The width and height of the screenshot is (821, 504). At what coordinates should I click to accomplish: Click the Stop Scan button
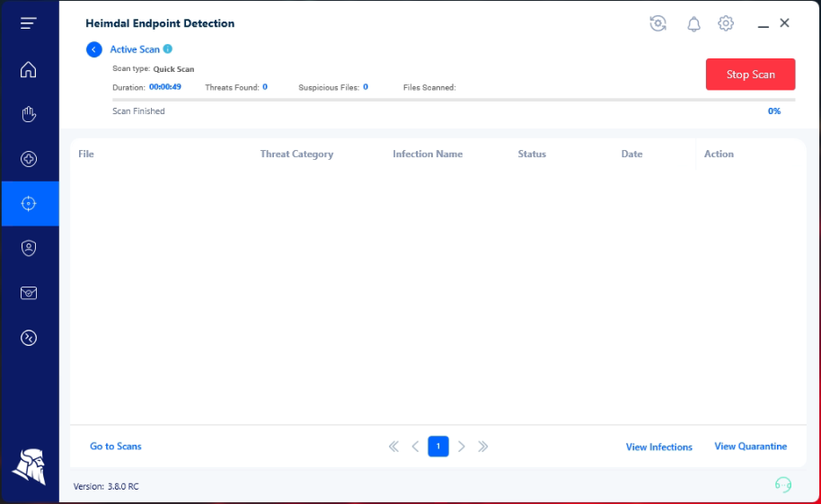pyautogui.click(x=750, y=75)
